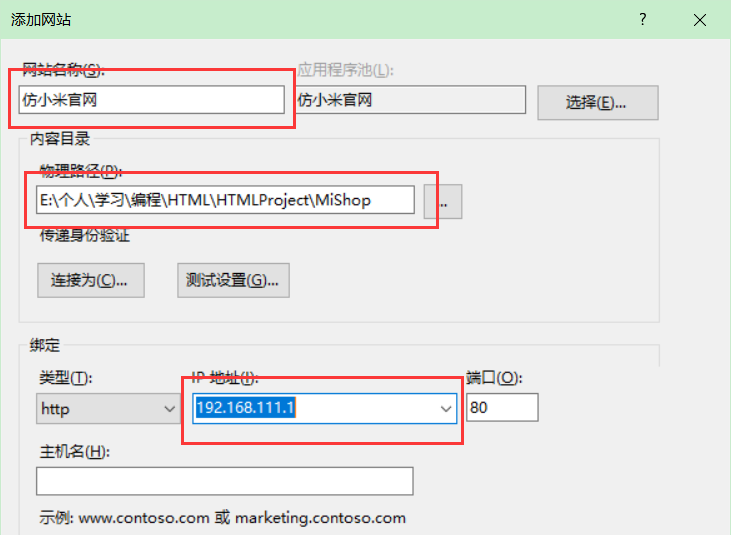Viewport: 731px width, 535px height.
Task: Open the browse button beside physical path
Action: click(x=443, y=201)
